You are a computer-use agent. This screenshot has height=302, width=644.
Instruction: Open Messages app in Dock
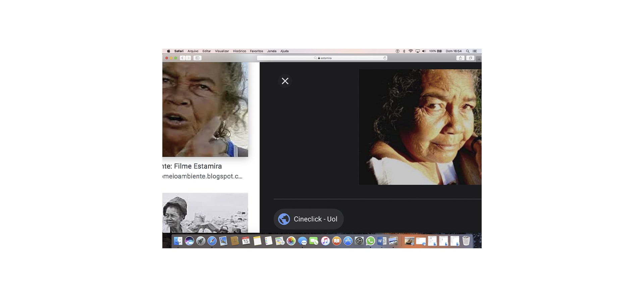pyautogui.click(x=303, y=241)
